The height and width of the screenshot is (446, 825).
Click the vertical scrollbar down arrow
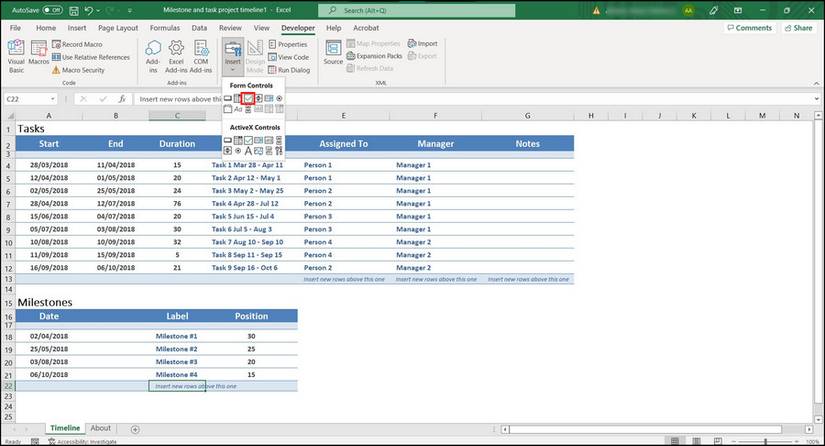coord(818,419)
